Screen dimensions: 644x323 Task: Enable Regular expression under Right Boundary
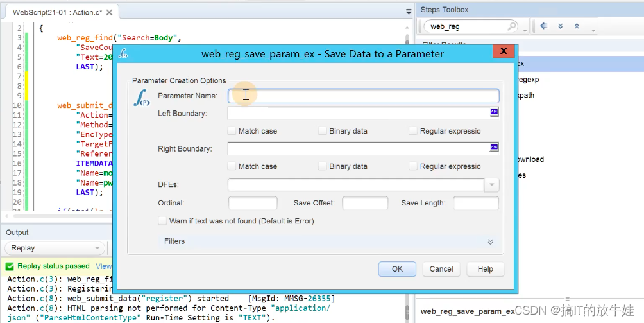[x=413, y=166]
